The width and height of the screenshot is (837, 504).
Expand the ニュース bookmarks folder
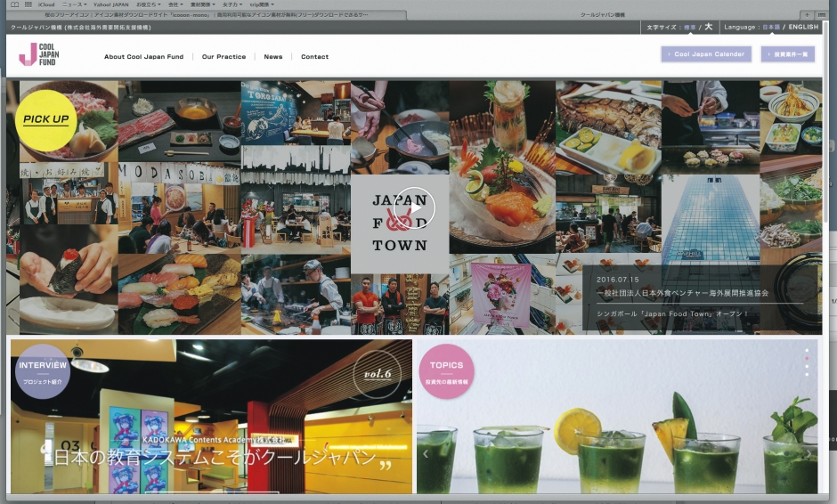click(x=77, y=4)
